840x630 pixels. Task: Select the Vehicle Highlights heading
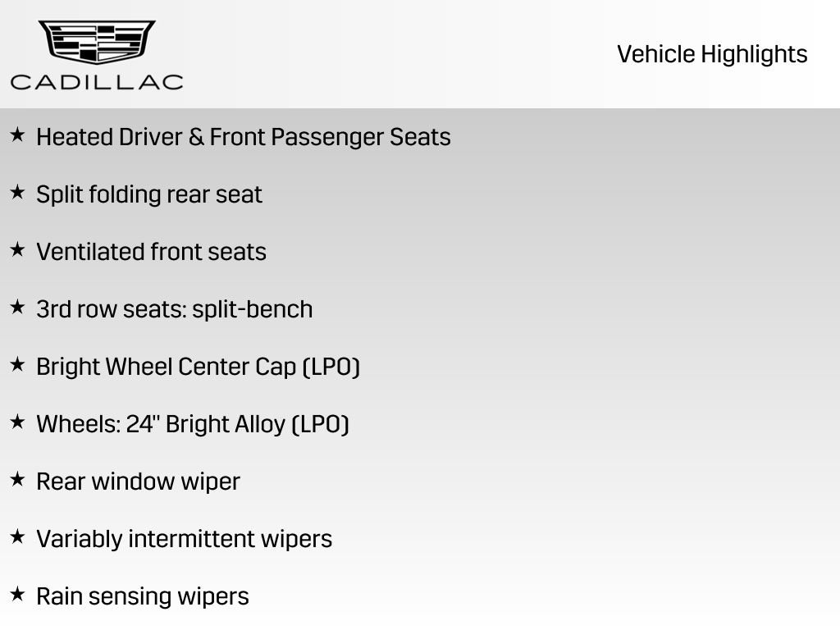click(x=712, y=54)
